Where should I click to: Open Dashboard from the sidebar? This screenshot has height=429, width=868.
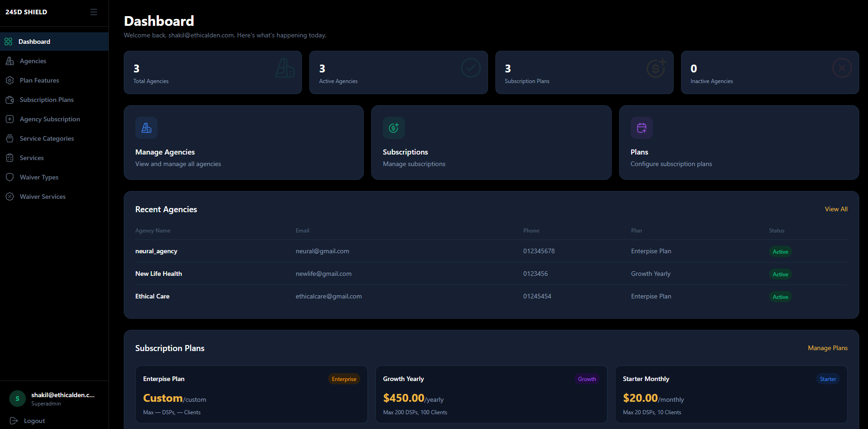pyautogui.click(x=54, y=42)
